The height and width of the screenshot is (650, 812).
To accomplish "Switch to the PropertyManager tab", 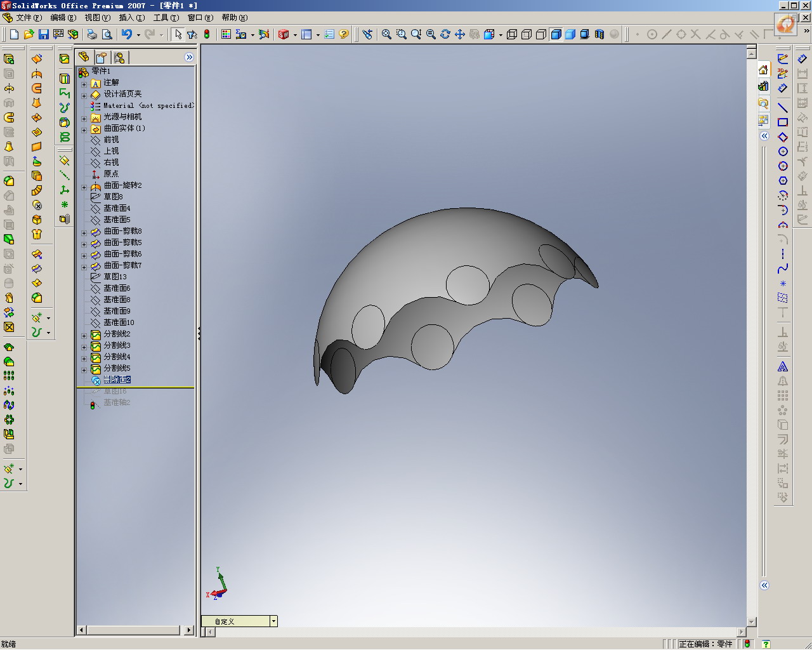I will (101, 57).
